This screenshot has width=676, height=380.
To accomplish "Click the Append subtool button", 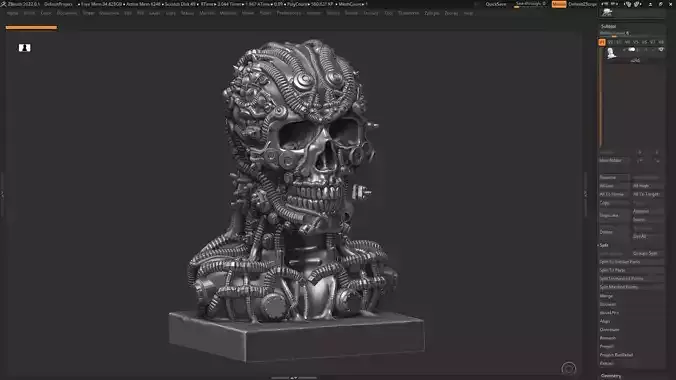I will click(x=648, y=211).
